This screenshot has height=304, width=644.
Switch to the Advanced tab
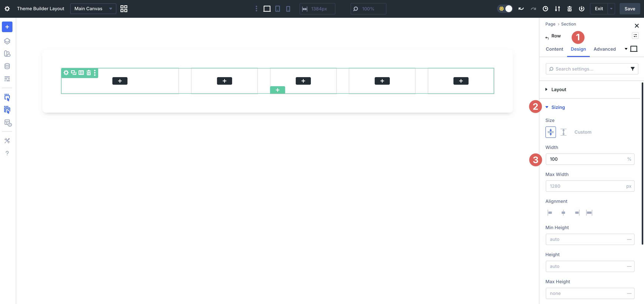(x=605, y=49)
